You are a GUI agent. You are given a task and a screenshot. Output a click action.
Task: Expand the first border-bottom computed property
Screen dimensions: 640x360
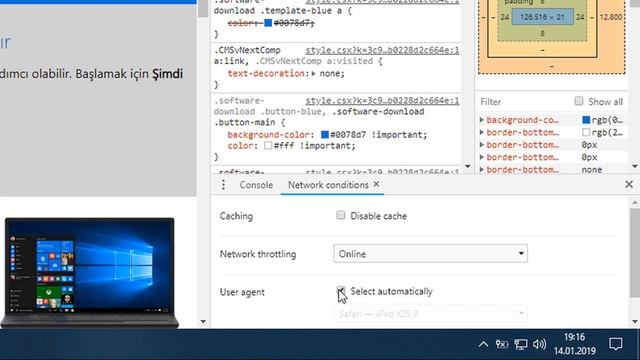point(482,132)
